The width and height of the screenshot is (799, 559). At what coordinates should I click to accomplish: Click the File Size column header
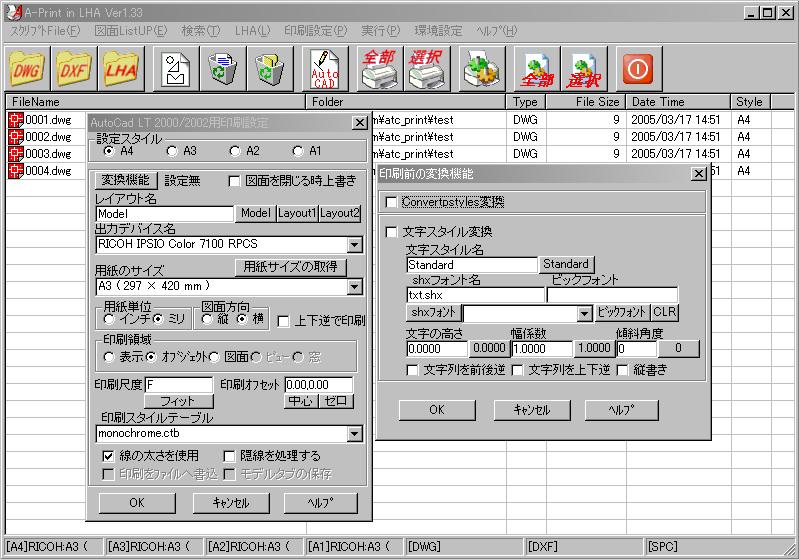pyautogui.click(x=598, y=102)
